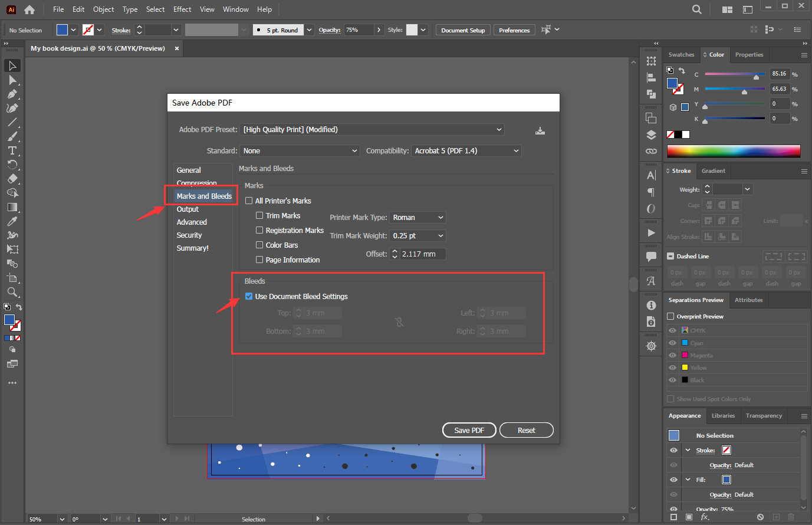812x525 pixels.
Task: Toggle Dashed Line checkbox in Stroke panel
Action: [670, 256]
